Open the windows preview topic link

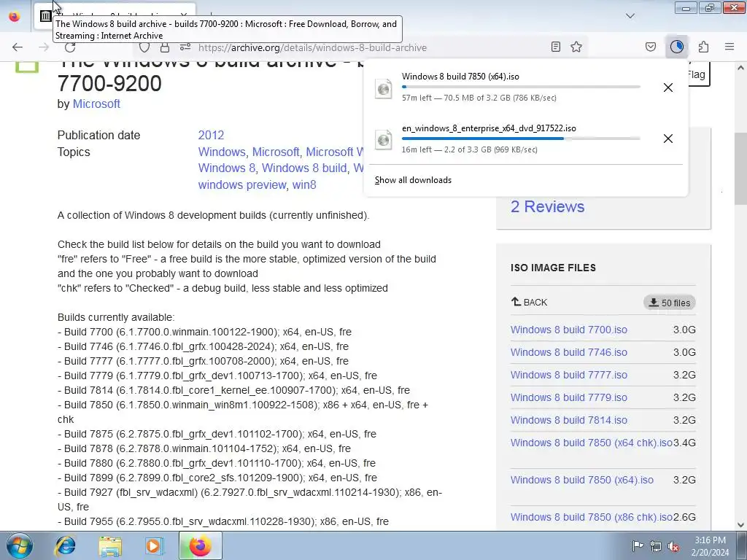tap(242, 184)
